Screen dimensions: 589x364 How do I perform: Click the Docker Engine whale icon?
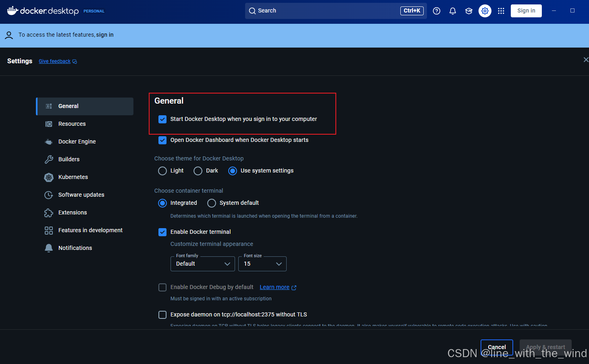click(x=49, y=141)
